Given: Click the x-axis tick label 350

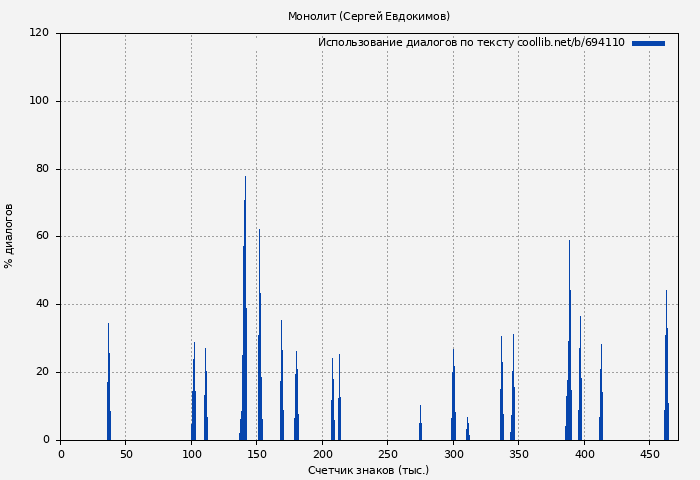Looking at the screenshot, I should click(518, 454).
